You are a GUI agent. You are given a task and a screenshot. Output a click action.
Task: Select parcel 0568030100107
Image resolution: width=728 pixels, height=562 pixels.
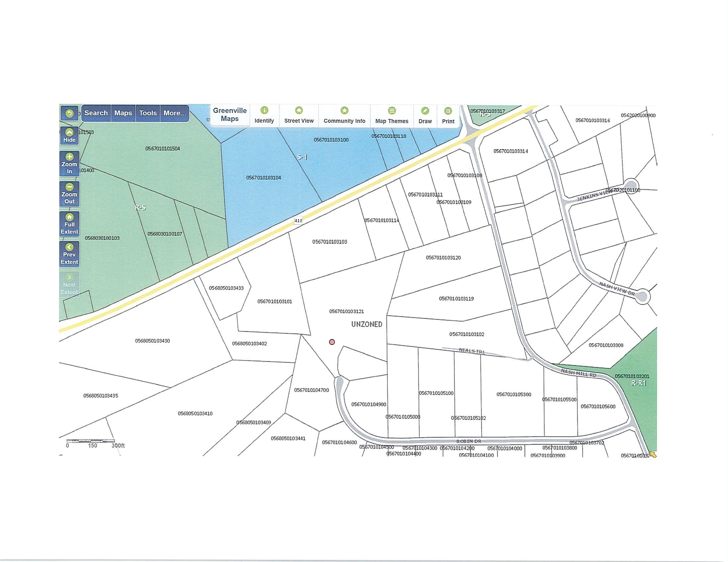point(165,234)
